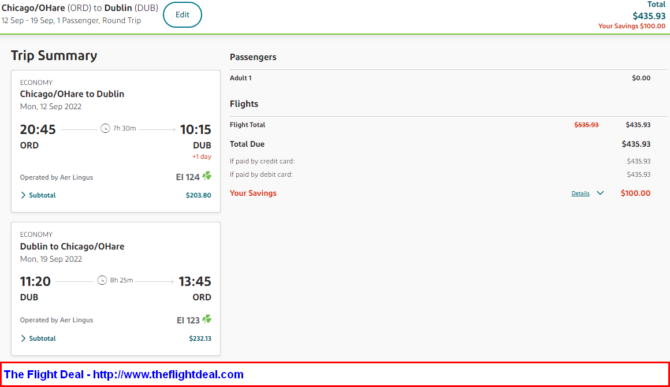The image size is (670, 387).
Task: Select the Chicago/OHare to Dublin flight card
Action: point(116,141)
